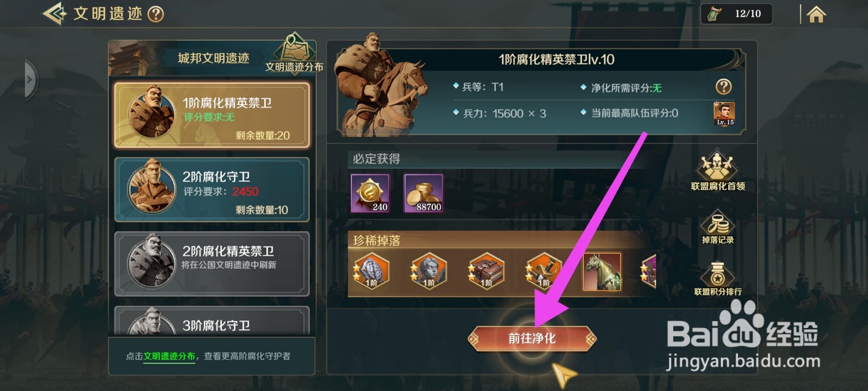Tap the Lv.15 hero portrait

point(724,114)
